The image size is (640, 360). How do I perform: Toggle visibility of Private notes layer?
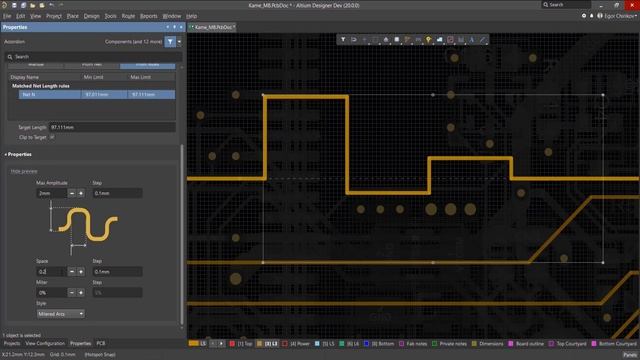[435, 344]
